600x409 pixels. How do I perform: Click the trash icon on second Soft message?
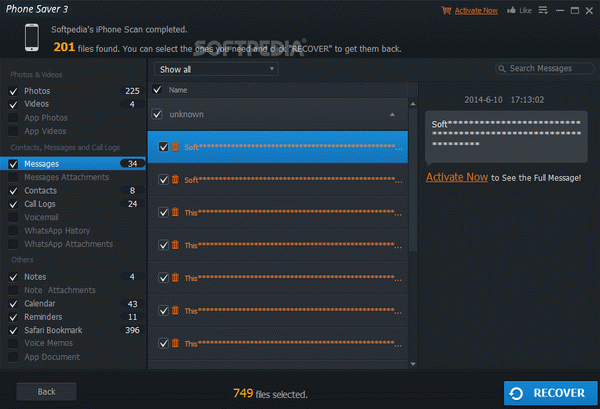point(175,179)
